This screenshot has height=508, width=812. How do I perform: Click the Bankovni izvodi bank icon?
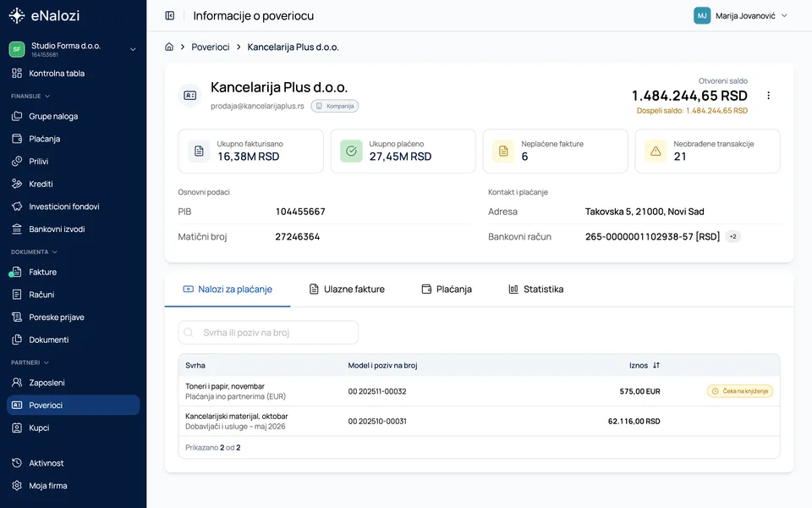(x=17, y=229)
